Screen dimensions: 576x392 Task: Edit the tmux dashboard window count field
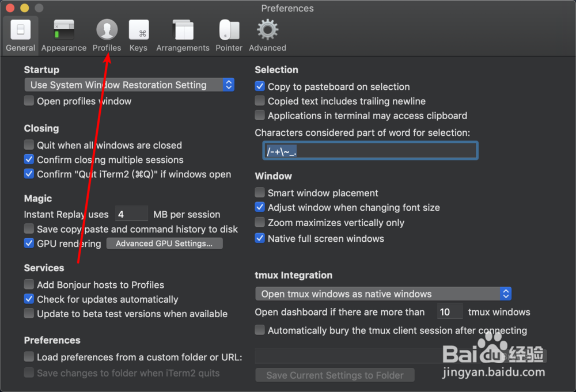450,312
